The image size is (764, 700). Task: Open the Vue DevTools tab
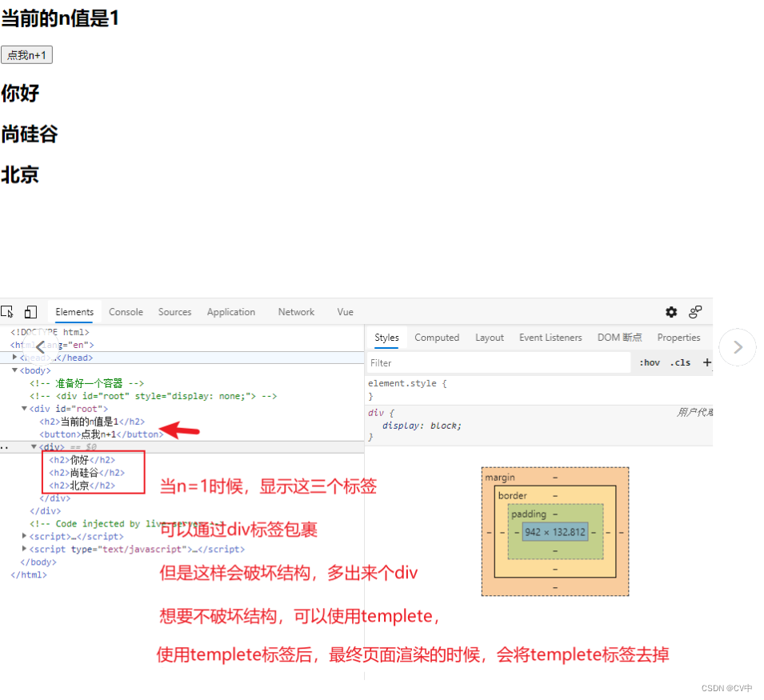pyautogui.click(x=345, y=312)
